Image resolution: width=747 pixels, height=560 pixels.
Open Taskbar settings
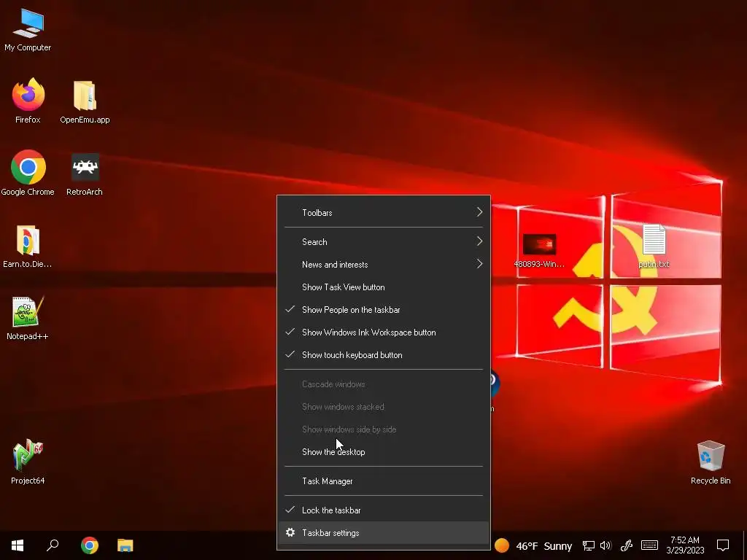[384, 533]
